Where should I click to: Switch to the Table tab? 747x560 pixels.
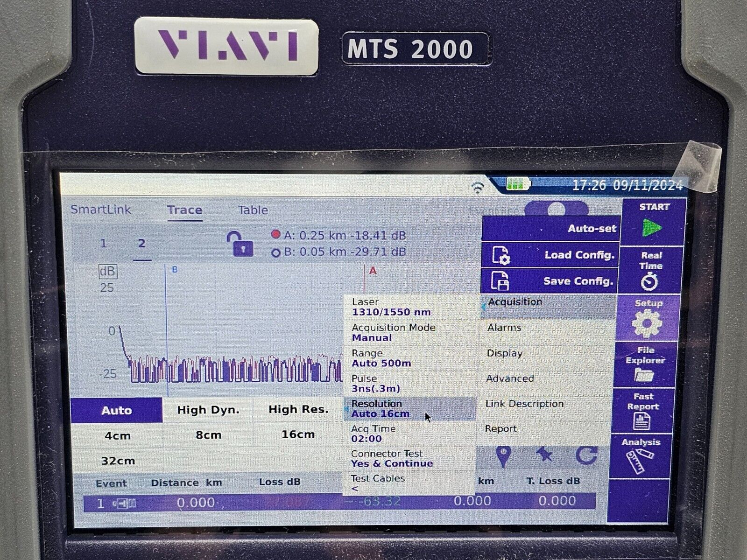click(253, 210)
